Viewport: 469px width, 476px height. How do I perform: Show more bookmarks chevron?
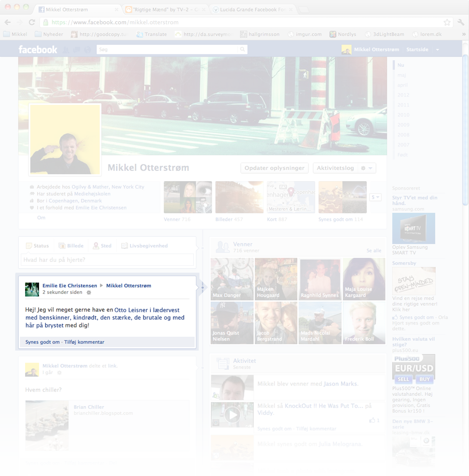pos(464,34)
